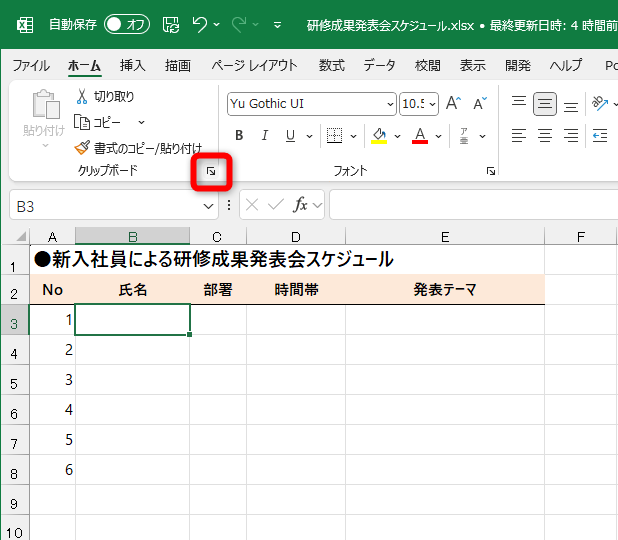Align text right

[571, 136]
